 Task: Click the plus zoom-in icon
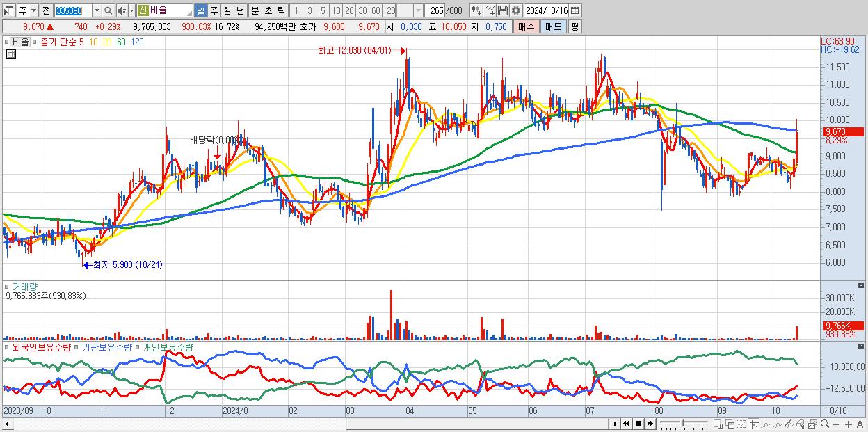click(x=849, y=424)
